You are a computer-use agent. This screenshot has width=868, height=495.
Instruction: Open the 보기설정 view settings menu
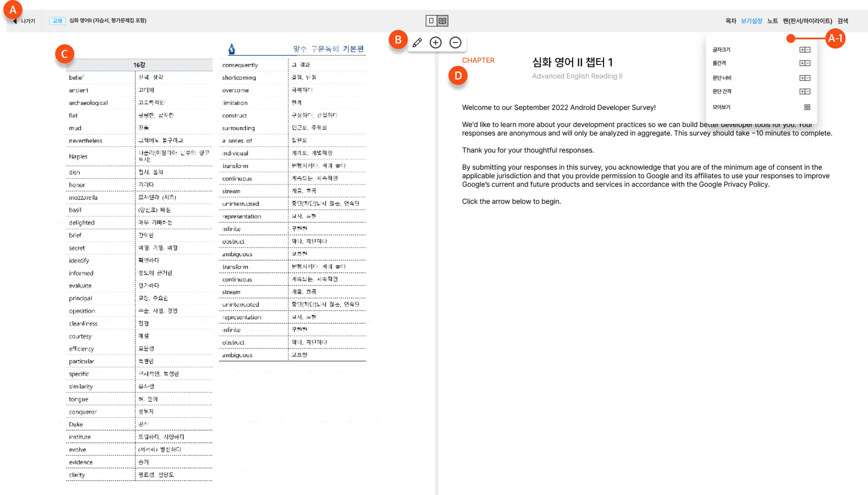click(x=751, y=21)
